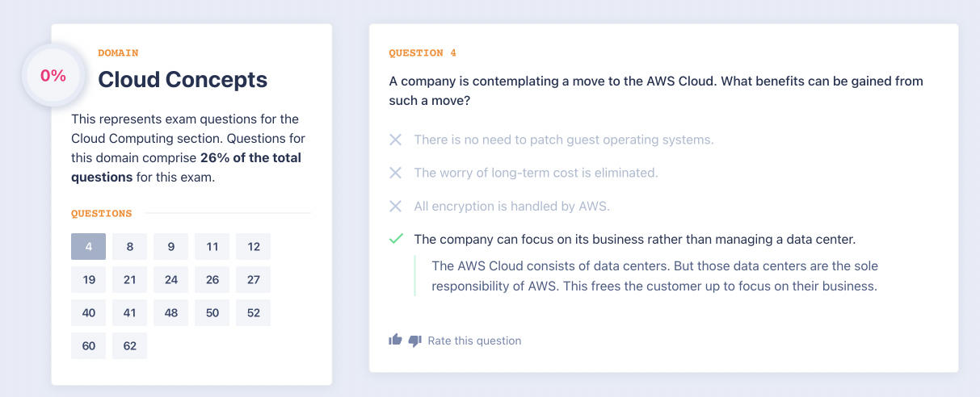This screenshot has height=397, width=980.
Task: Go to question 62
Action: (129, 345)
